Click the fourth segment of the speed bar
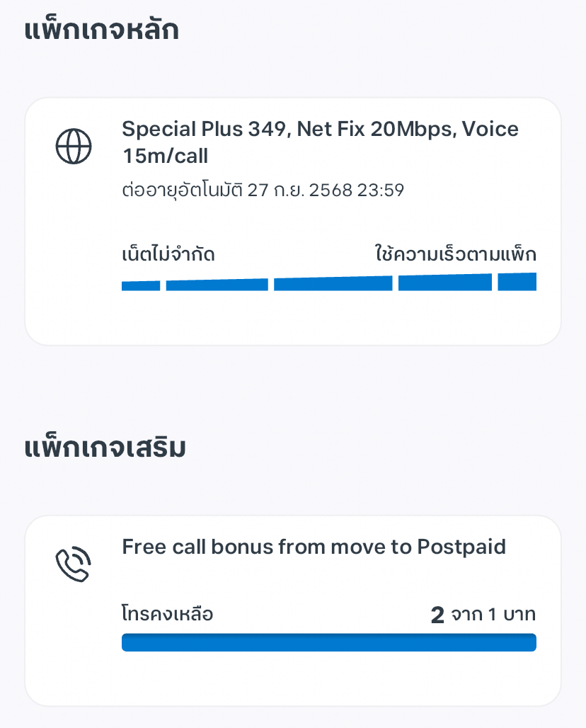This screenshot has height=728, width=586. pyautogui.click(x=445, y=283)
